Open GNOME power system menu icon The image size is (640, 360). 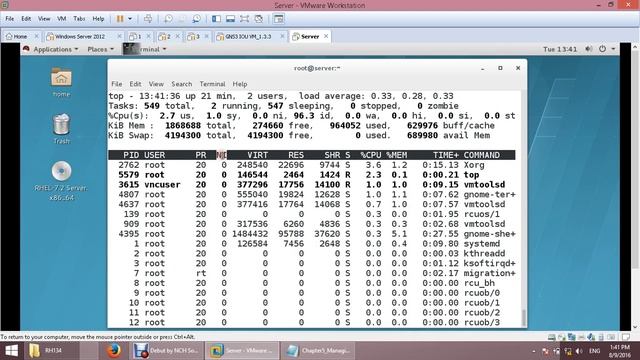click(x=602, y=49)
